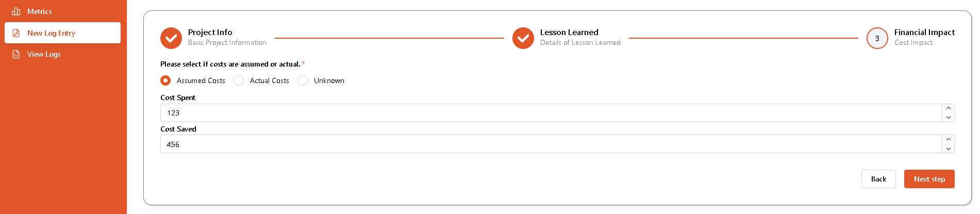This screenshot has height=214, width=980.
Task: Jump to the Lesson Learned step title
Action: coord(569,32)
